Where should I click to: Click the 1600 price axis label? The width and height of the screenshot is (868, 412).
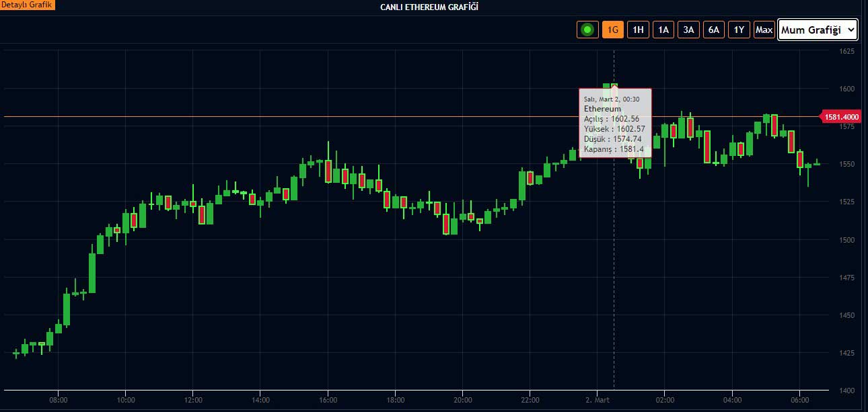(x=847, y=89)
